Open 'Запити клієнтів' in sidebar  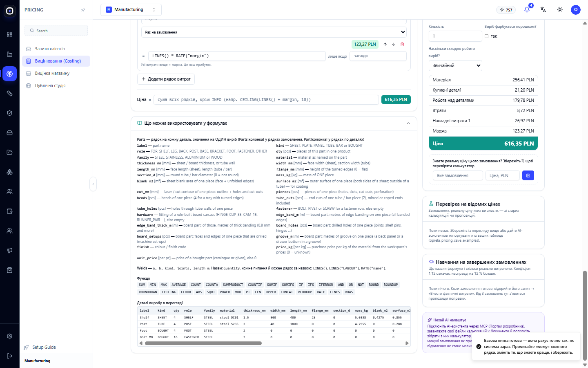56,49
